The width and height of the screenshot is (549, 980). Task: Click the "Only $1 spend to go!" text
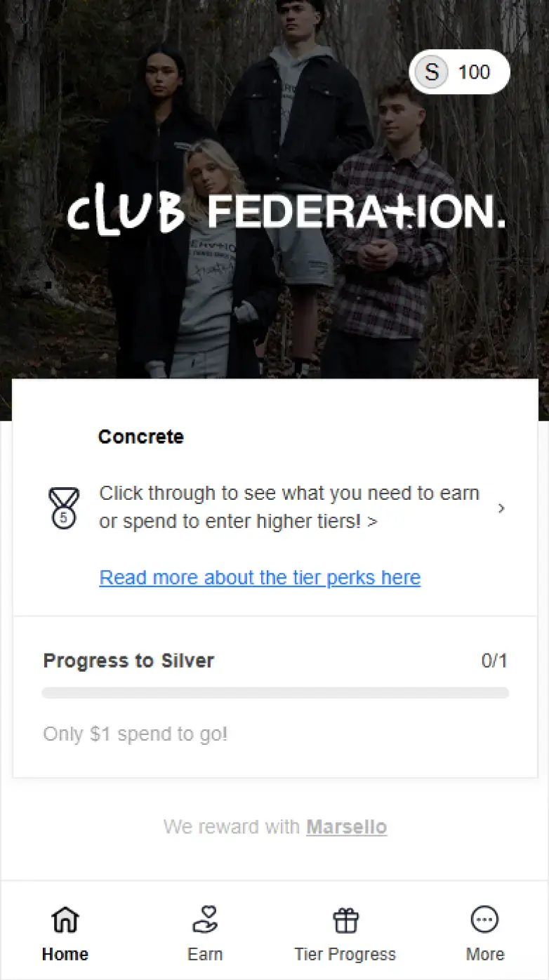pos(135,734)
